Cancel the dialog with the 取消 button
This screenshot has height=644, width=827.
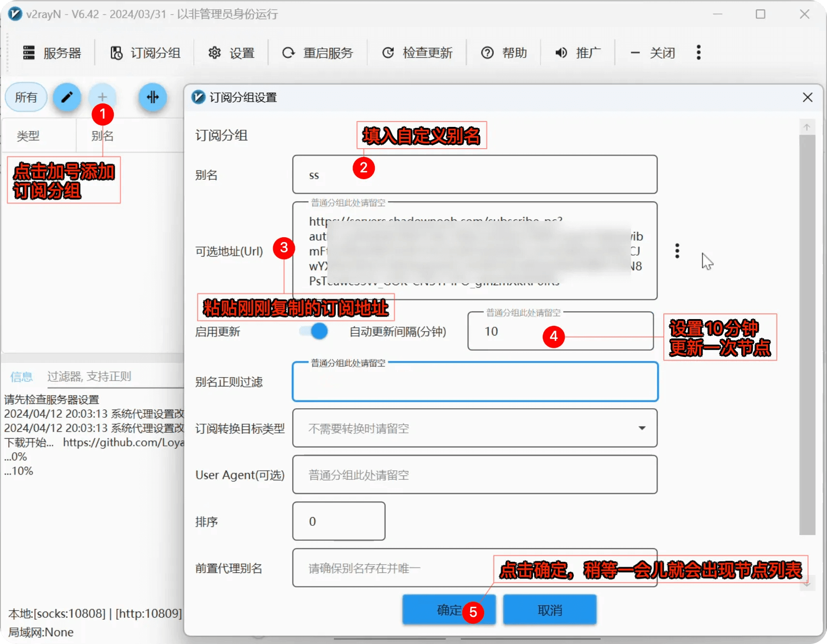coord(550,610)
